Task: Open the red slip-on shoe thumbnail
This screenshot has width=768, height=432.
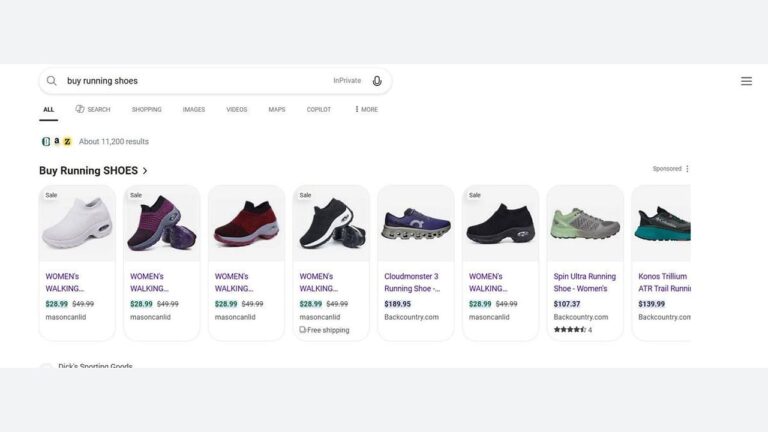Action: pos(246,223)
